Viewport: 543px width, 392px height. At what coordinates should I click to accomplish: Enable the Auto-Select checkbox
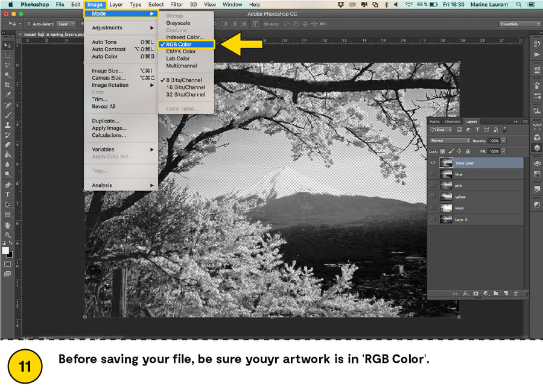(29, 24)
